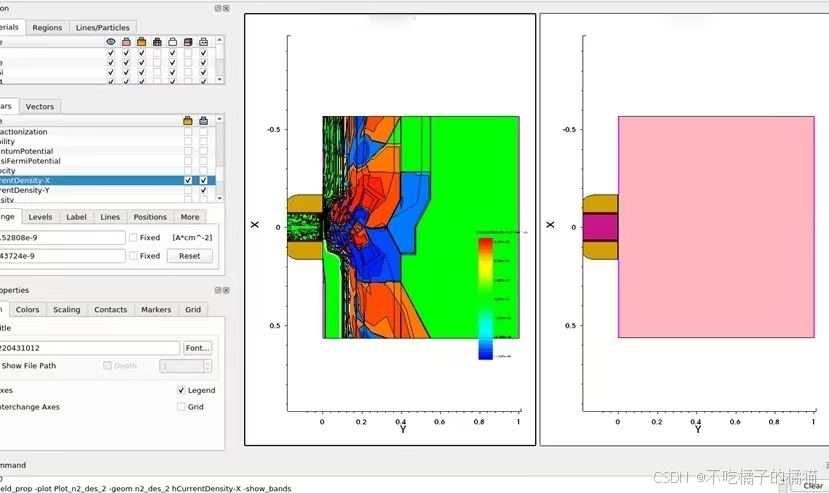Click orange field column header in scalars list
This screenshot has height=493, width=829.
(188, 121)
